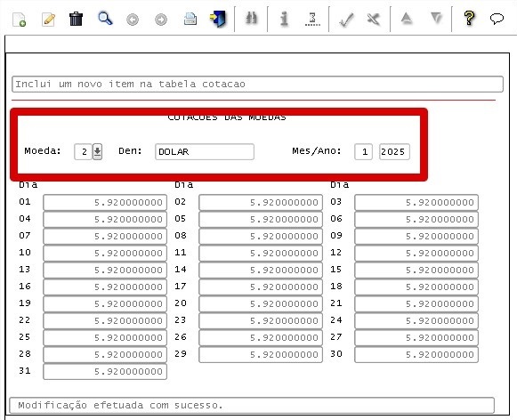Click the 'Moeda:' label
The height and width of the screenshot is (420, 517).
43,151
